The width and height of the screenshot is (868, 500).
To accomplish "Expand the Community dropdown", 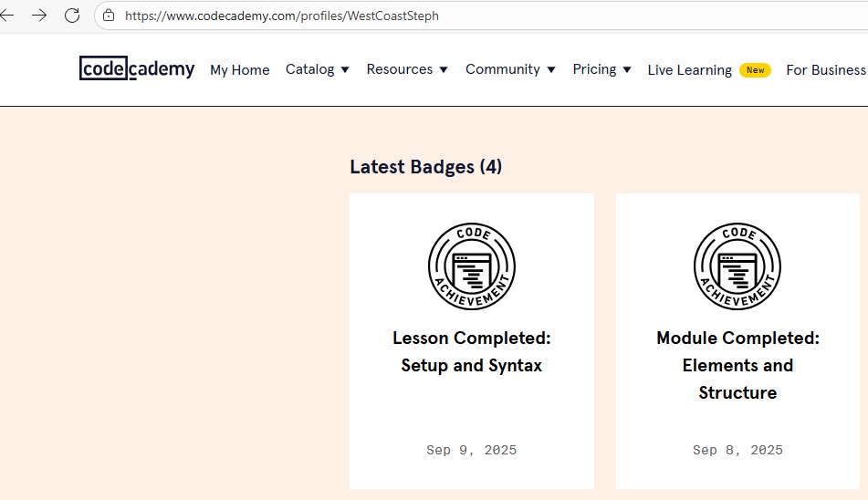I will coord(510,69).
